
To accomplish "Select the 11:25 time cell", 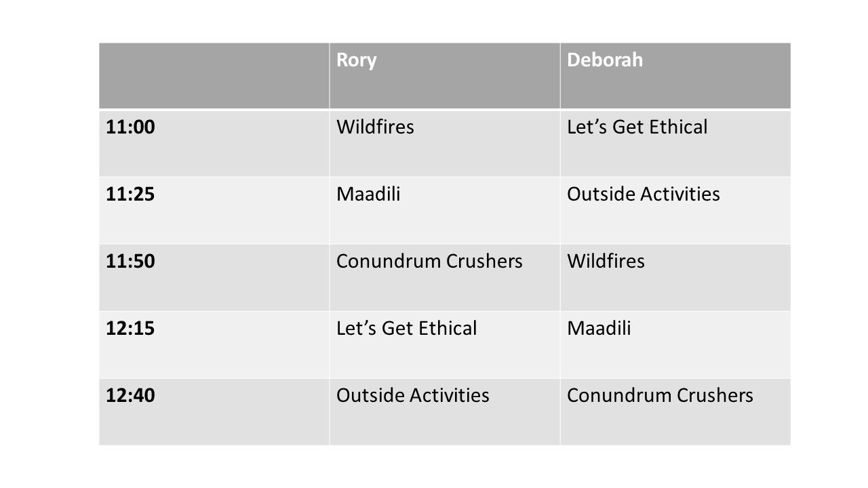I will (x=214, y=210).
